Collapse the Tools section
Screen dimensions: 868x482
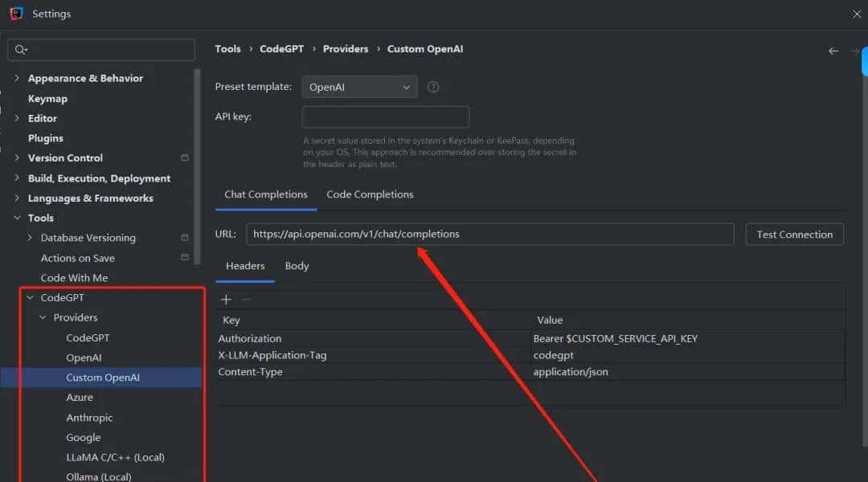click(x=17, y=218)
